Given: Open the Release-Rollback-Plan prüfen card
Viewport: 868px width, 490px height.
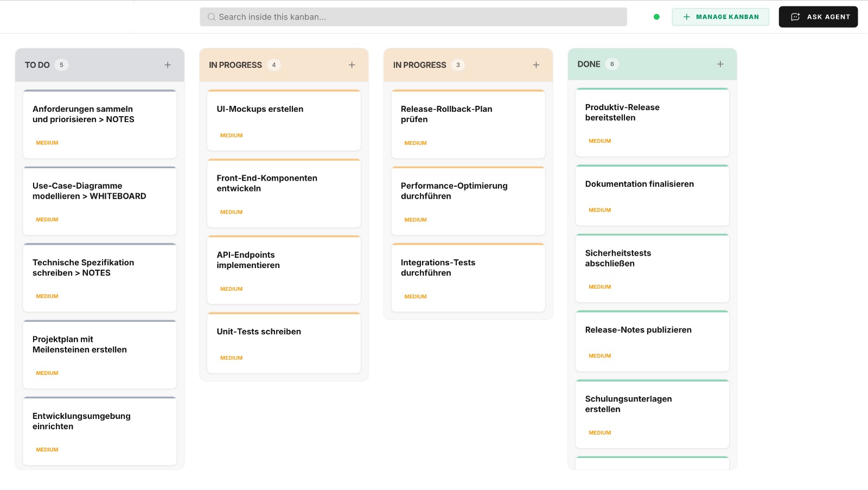Looking at the screenshot, I should click(x=468, y=124).
